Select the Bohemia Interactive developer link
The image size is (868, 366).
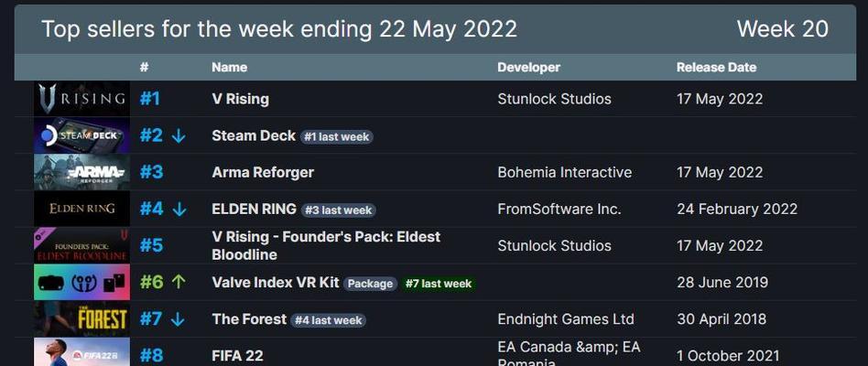(x=565, y=173)
